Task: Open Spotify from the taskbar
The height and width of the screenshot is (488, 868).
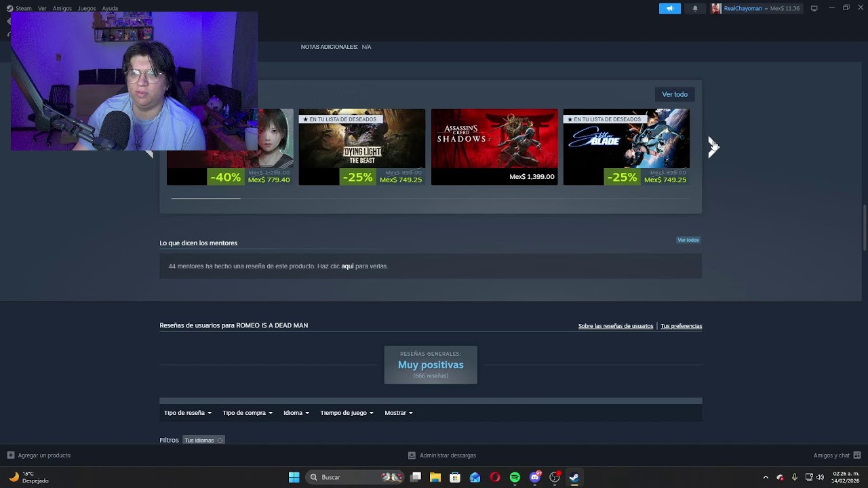Action: tap(515, 477)
